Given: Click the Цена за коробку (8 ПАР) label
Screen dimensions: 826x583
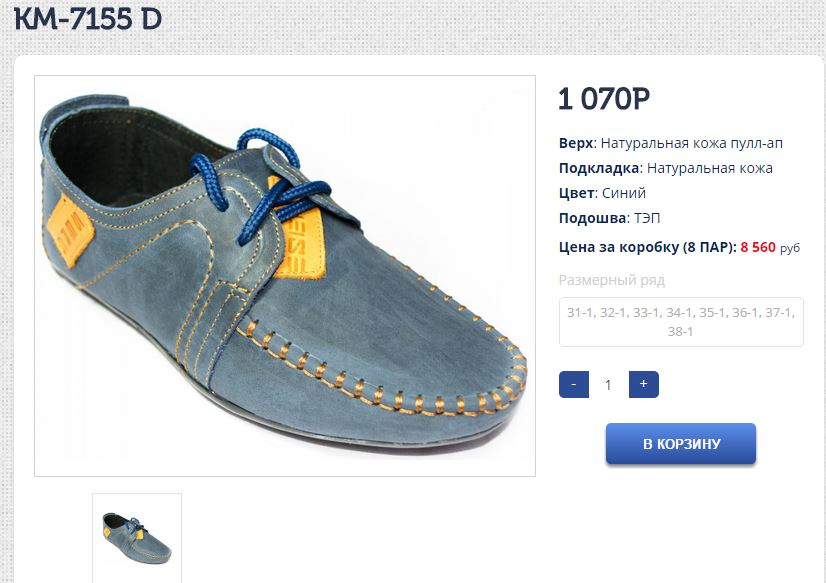Looking at the screenshot, I should pos(647,247).
